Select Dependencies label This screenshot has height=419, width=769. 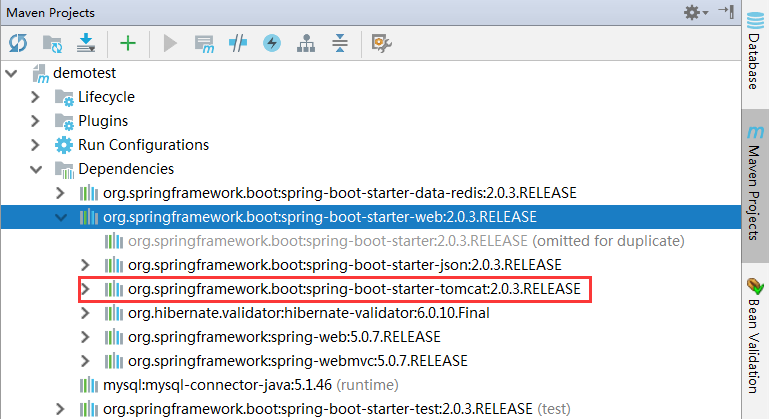point(126,169)
